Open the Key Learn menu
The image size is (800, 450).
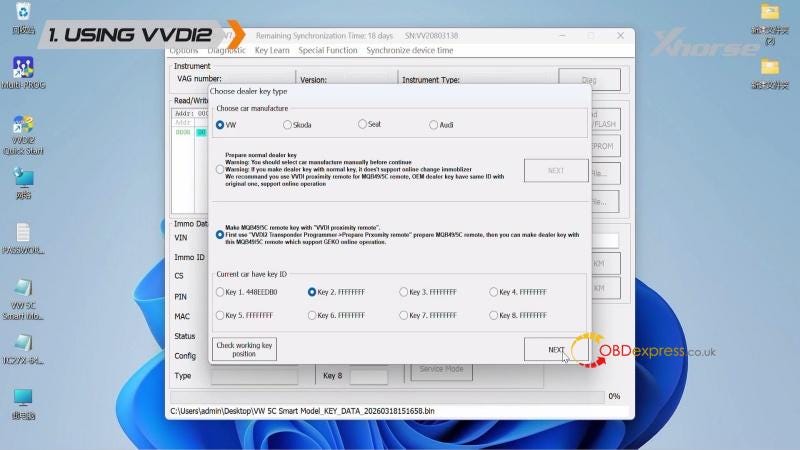click(x=272, y=51)
